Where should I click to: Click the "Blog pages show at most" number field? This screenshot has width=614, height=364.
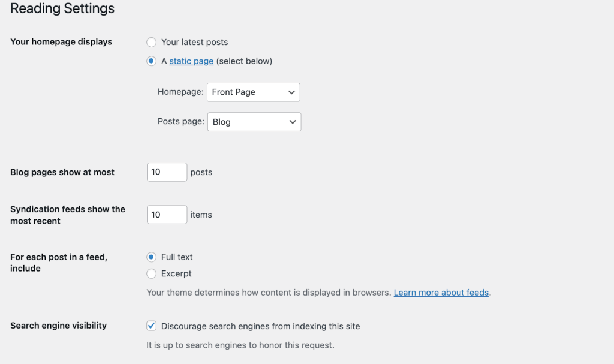coord(167,172)
